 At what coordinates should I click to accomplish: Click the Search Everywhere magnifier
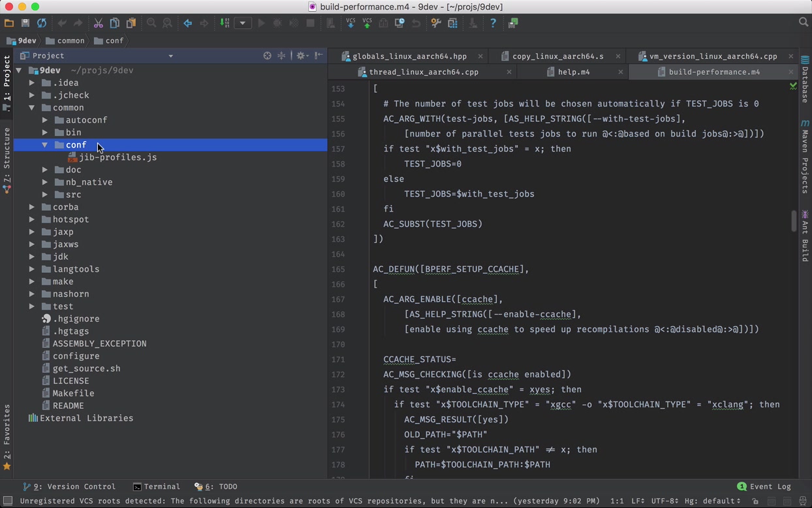coord(804,22)
